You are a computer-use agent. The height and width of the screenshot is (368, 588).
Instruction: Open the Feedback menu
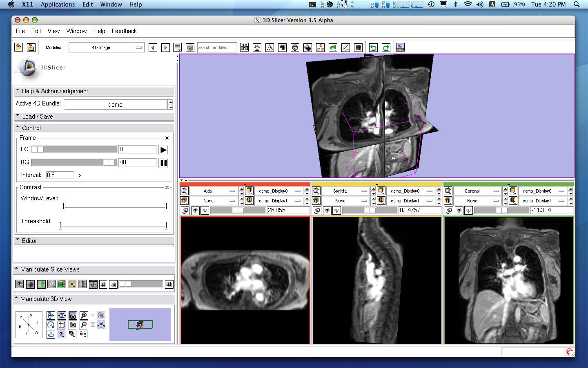[124, 31]
